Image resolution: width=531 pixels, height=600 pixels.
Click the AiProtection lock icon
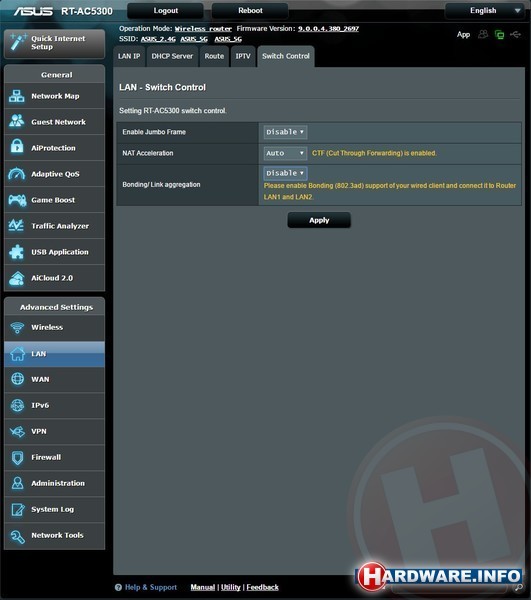(x=17, y=147)
